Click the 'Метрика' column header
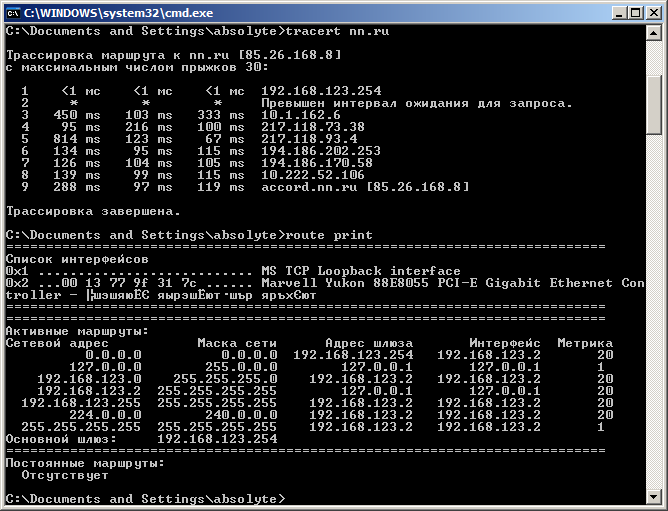 (x=585, y=343)
